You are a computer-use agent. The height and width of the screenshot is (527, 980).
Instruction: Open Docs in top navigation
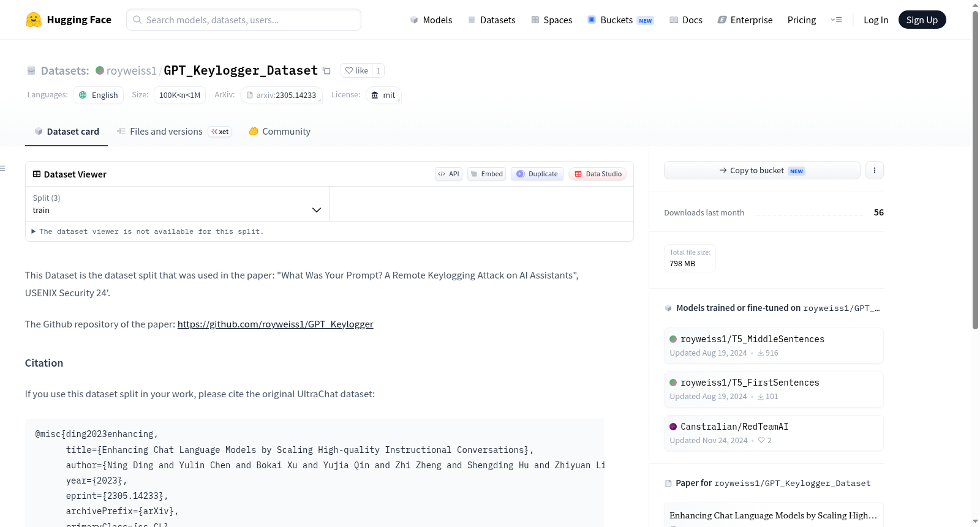point(685,20)
